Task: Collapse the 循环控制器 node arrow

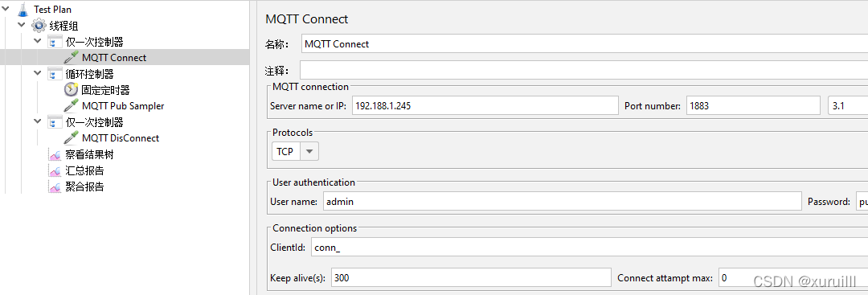Action: (37, 73)
